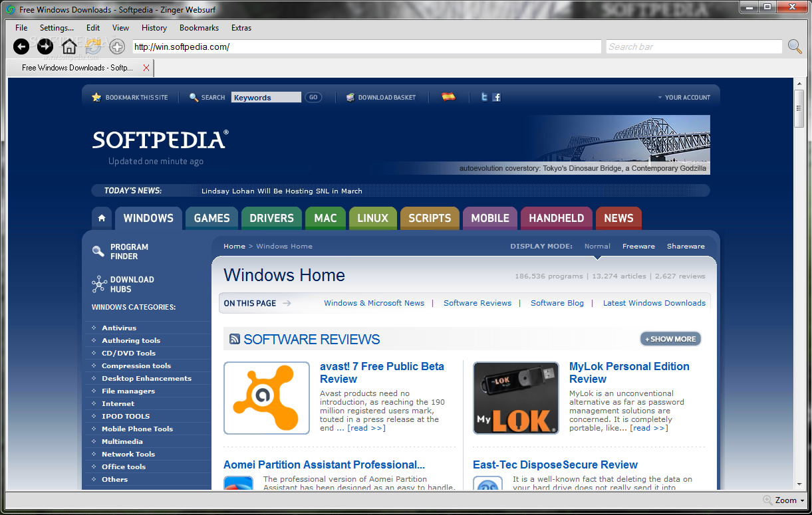Click the page vertical scrollbar thumb
The width and height of the screenshot is (812, 515).
point(799,108)
